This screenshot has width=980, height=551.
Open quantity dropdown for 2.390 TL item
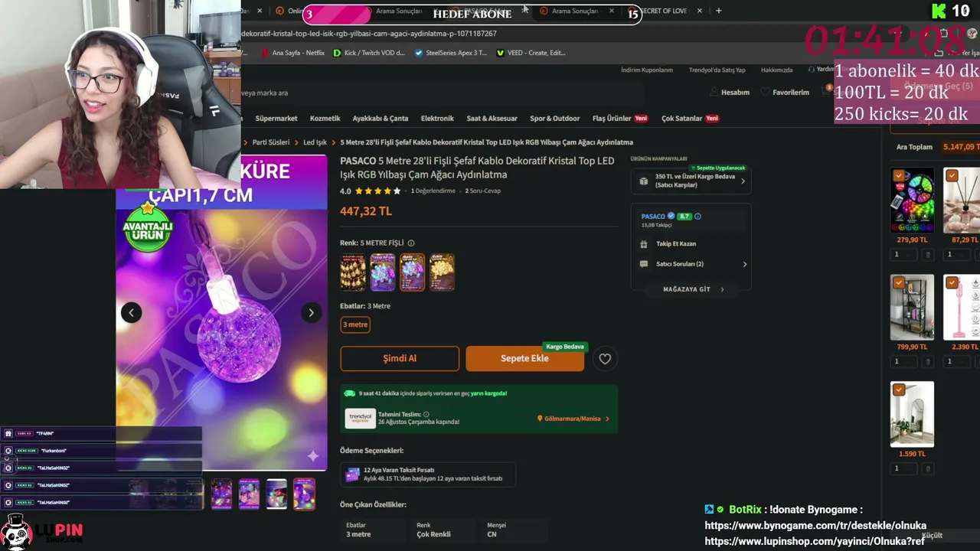click(957, 362)
